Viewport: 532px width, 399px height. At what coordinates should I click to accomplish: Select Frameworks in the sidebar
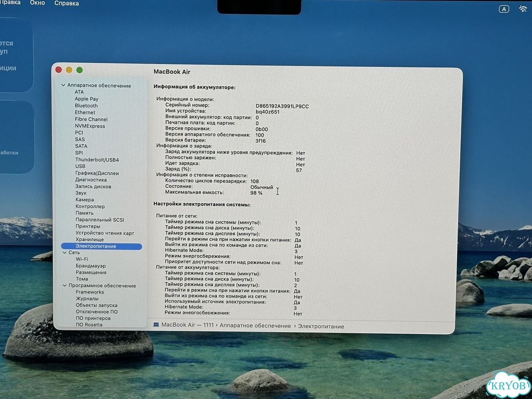[90, 292]
